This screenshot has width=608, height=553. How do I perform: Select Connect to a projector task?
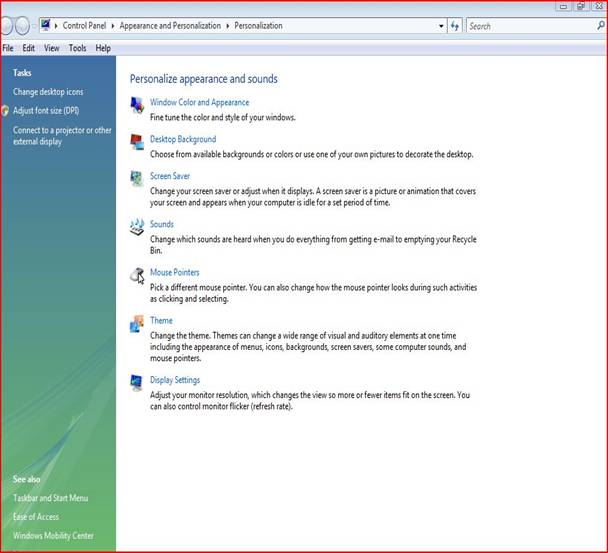62,136
